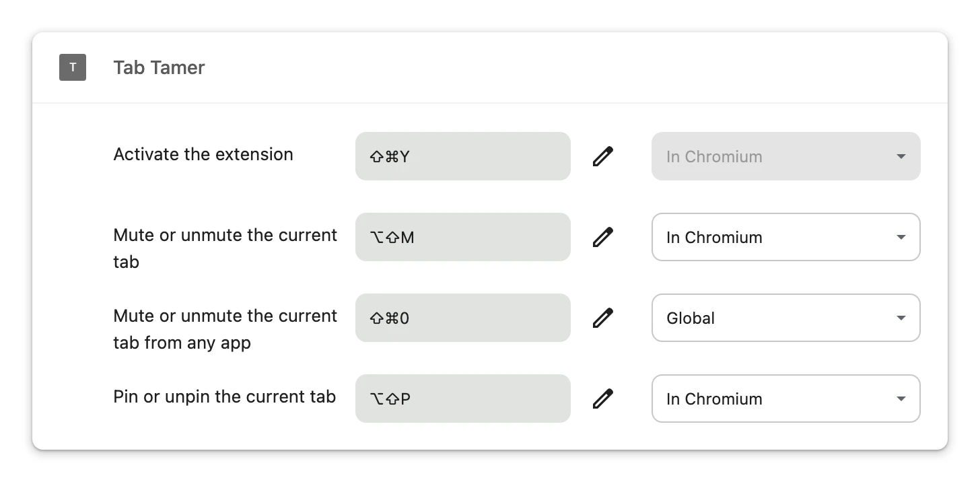980x482 pixels.
Task: Click the ⇧⌘Y shortcut field
Action: coord(463,156)
